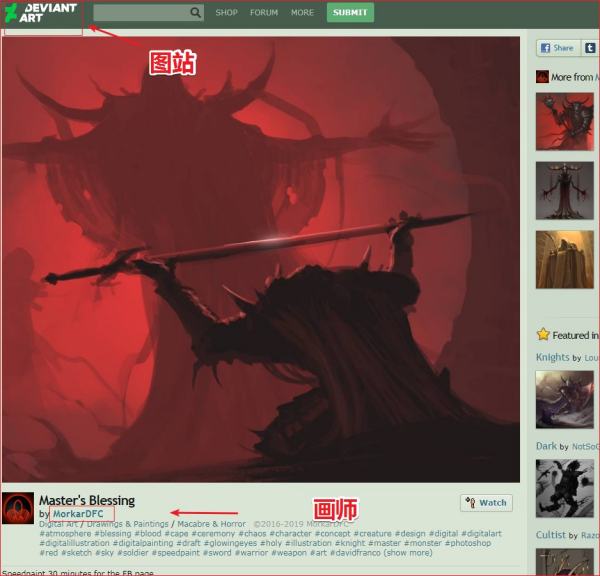Screen dimensions: 600x576
Task: Open the MORE menu
Action: tap(302, 13)
